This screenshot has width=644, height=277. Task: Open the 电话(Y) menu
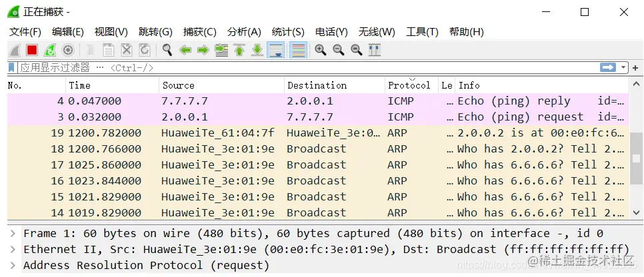tap(331, 32)
